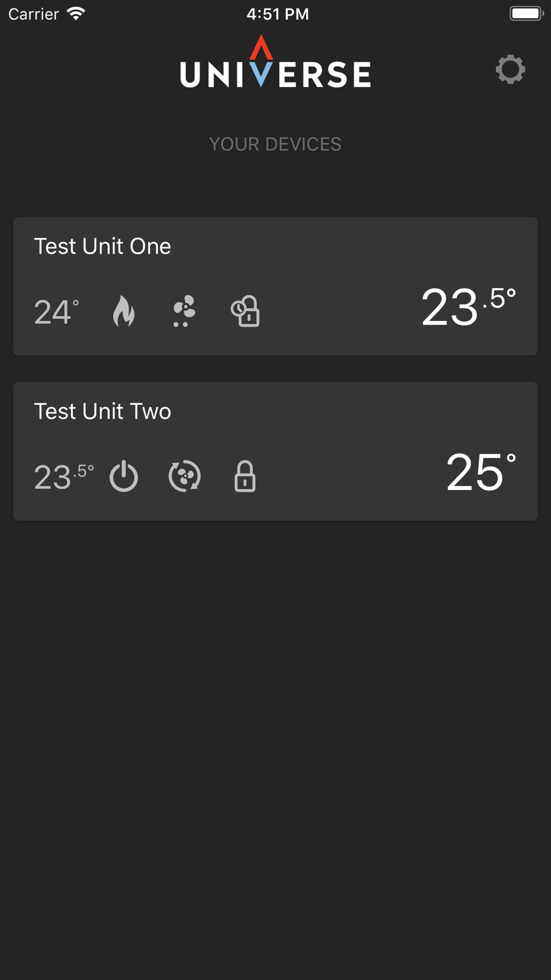This screenshot has height=980, width=551.
Task: Select the 23.5° setpoint on Test Unit Two
Action: 64,477
